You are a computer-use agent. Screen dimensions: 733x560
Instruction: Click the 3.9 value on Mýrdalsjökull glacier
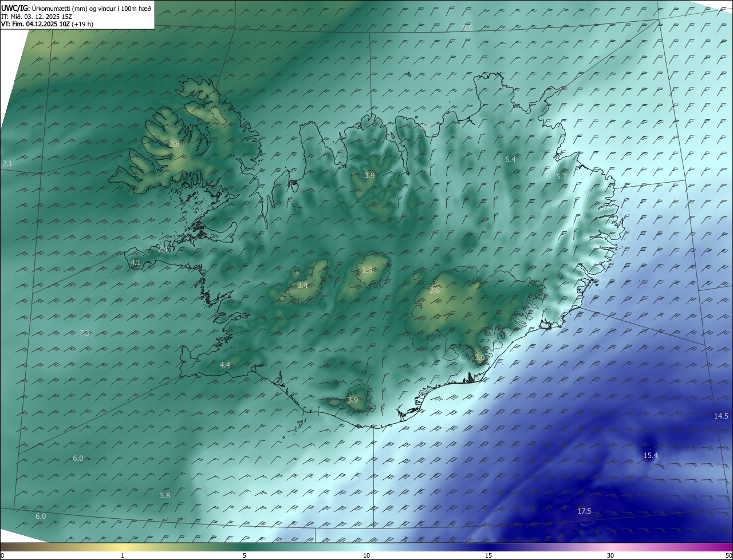(x=353, y=400)
